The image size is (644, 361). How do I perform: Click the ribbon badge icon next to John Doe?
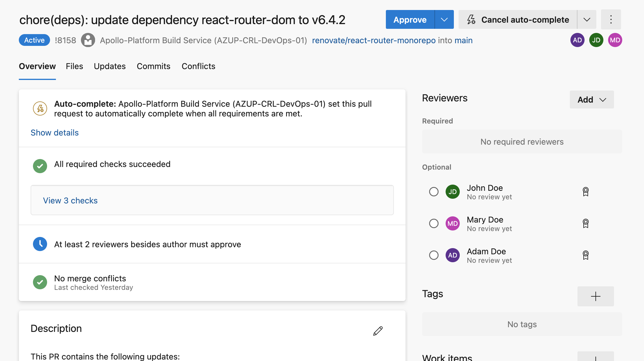585,192
